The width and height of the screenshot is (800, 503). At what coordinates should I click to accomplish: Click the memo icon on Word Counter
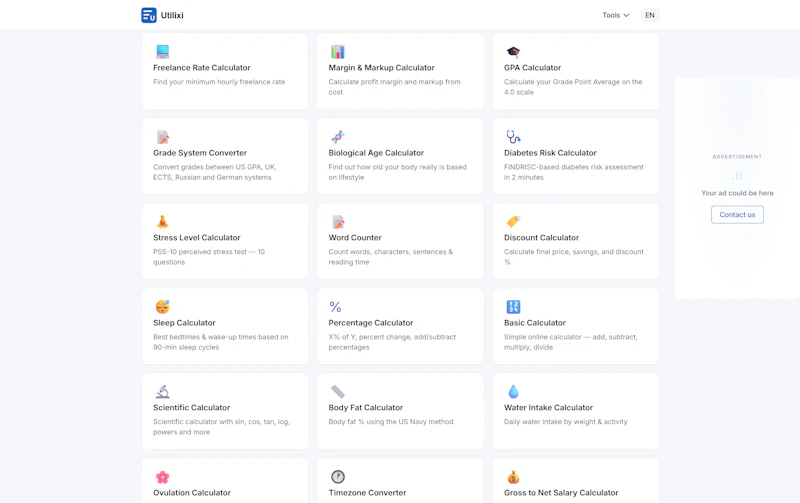338,221
